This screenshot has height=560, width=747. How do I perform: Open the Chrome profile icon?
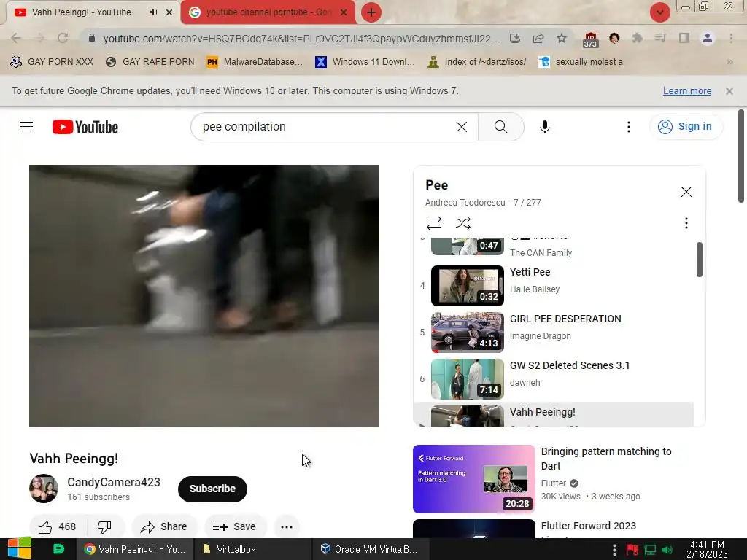(708, 38)
